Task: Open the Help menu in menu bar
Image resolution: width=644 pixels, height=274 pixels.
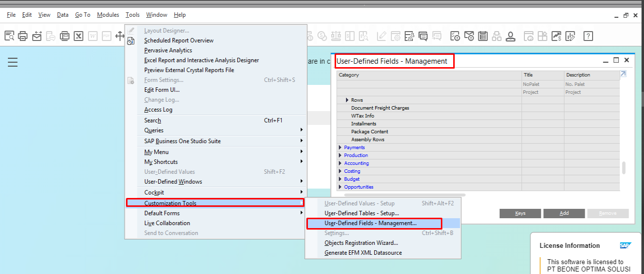Action: 180,15
